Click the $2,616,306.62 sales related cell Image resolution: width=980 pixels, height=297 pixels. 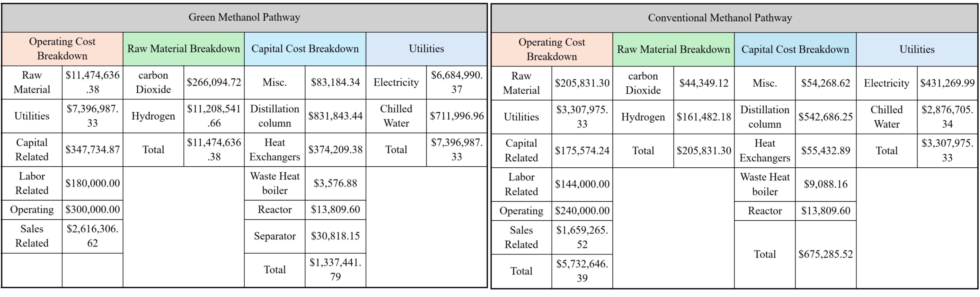click(92, 236)
